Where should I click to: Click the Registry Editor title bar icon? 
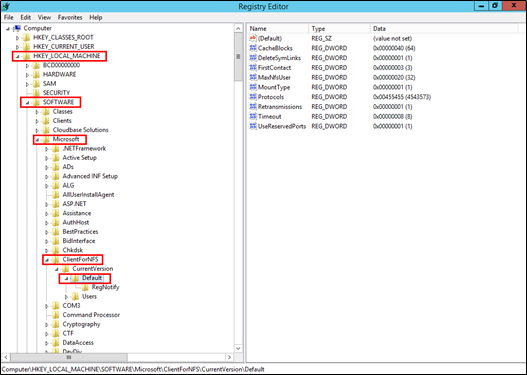[6, 6]
